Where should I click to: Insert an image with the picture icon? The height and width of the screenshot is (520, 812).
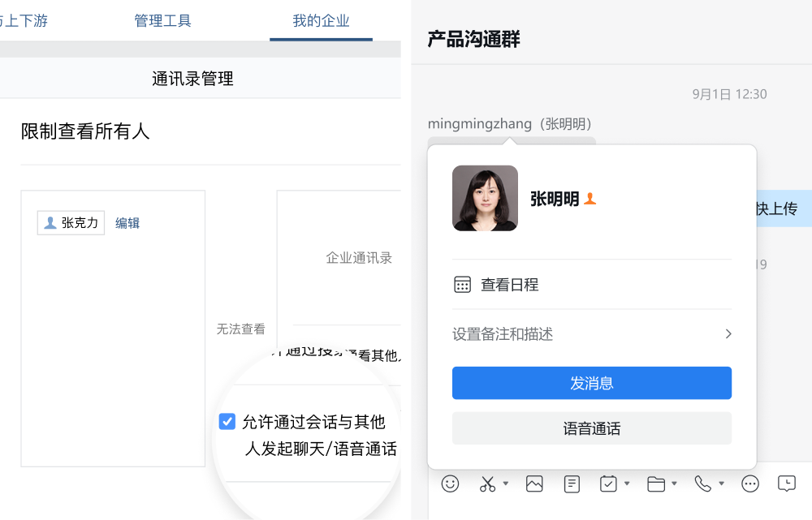pos(534,483)
